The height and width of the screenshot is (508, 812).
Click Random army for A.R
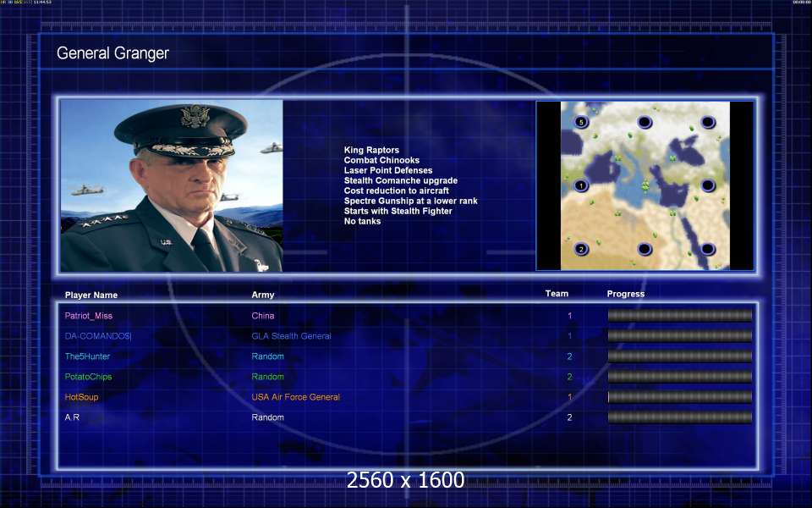click(268, 417)
